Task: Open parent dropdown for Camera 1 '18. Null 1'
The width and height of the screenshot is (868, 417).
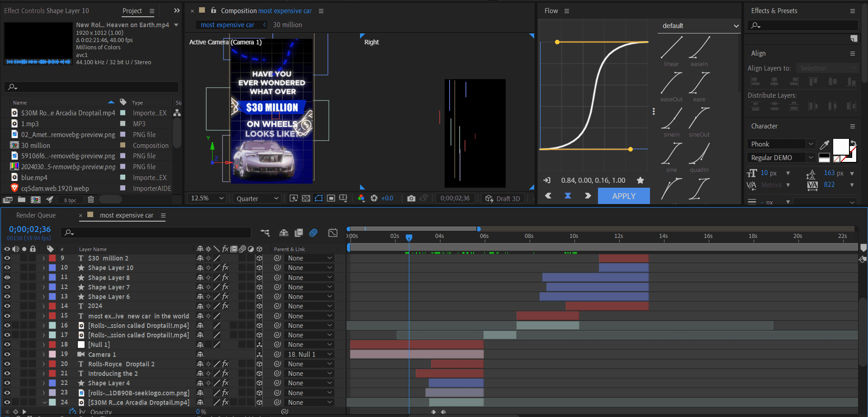Action: coord(309,355)
